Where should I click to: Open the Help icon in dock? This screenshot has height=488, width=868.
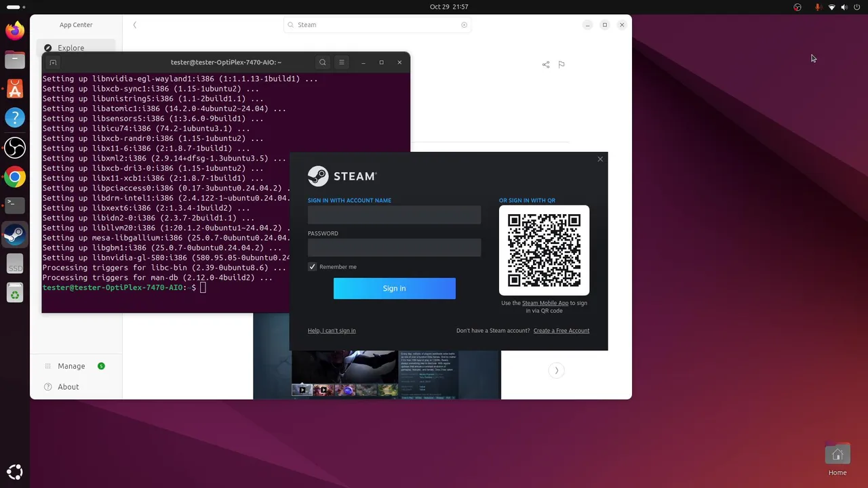(15, 118)
